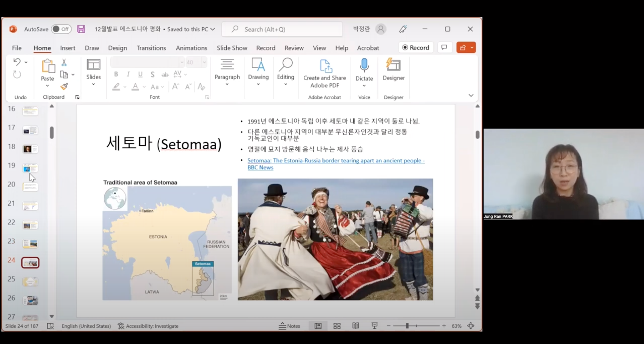The height and width of the screenshot is (344, 644).
Task: Click the Save floppy disk icon
Action: coord(81,29)
